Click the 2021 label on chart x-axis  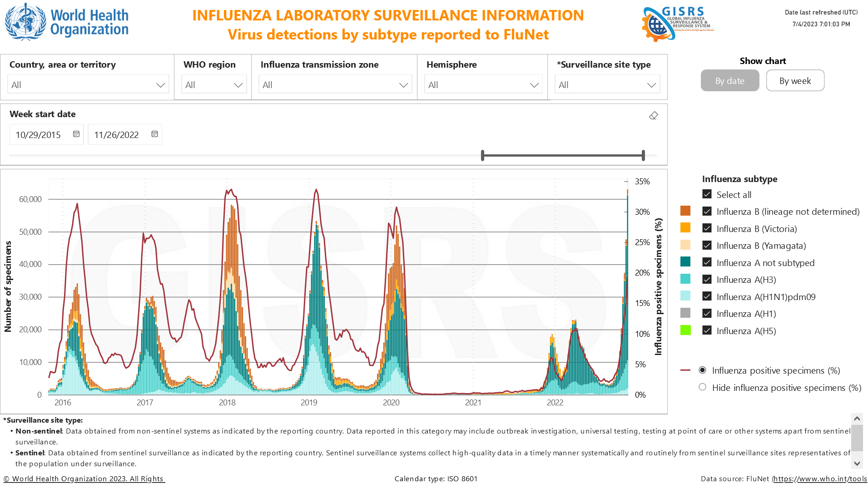pos(473,403)
